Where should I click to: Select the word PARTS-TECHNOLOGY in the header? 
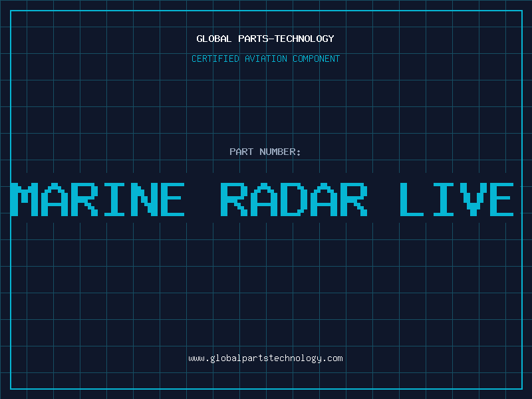pos(285,39)
